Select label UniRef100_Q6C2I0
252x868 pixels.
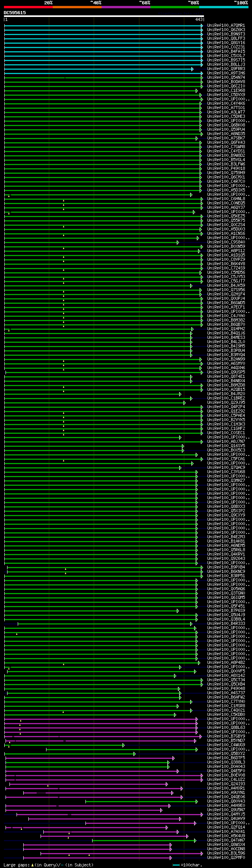pyautogui.click(x=226, y=86)
